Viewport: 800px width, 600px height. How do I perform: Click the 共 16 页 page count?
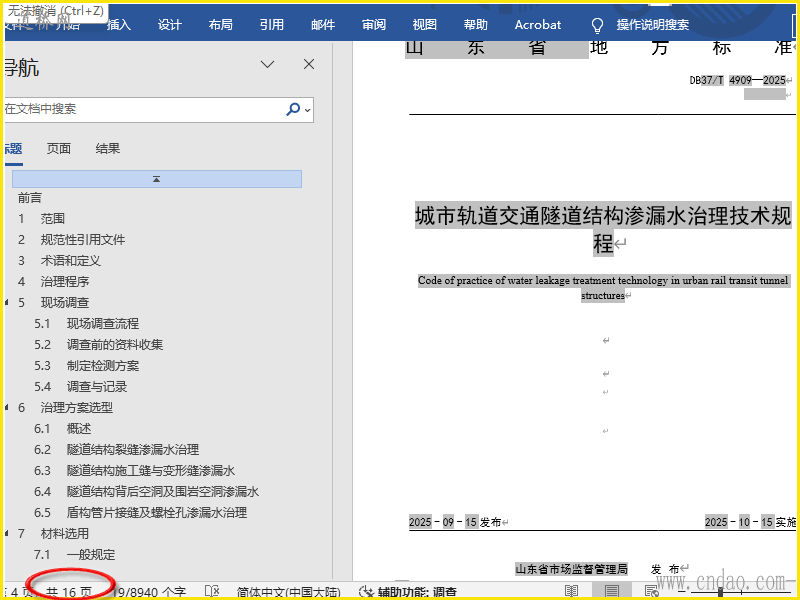(69, 592)
